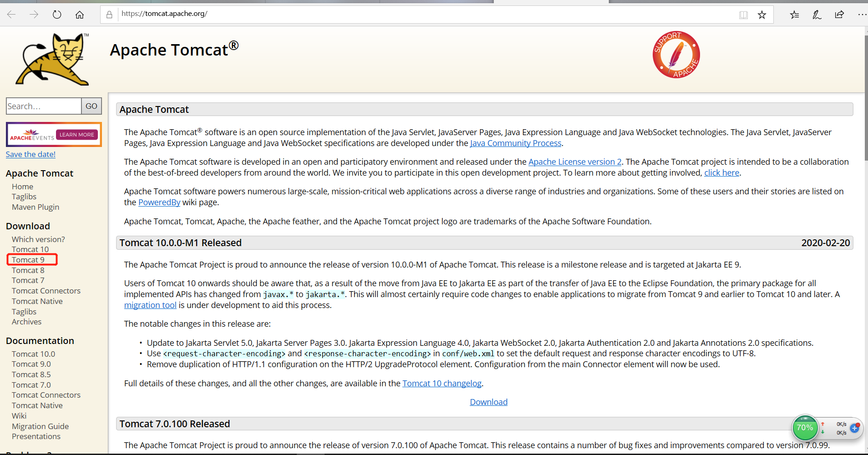Image resolution: width=868 pixels, height=455 pixels.
Task: Follow the Apache License version 2 link
Action: tap(575, 162)
